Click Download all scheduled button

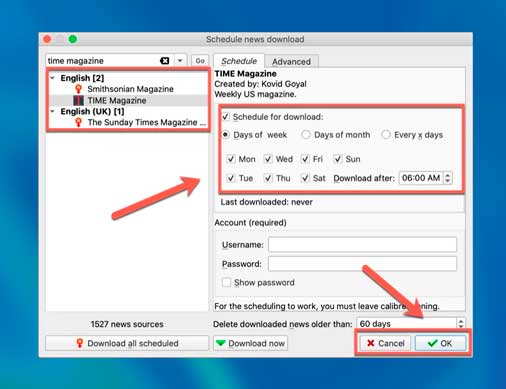[127, 343]
